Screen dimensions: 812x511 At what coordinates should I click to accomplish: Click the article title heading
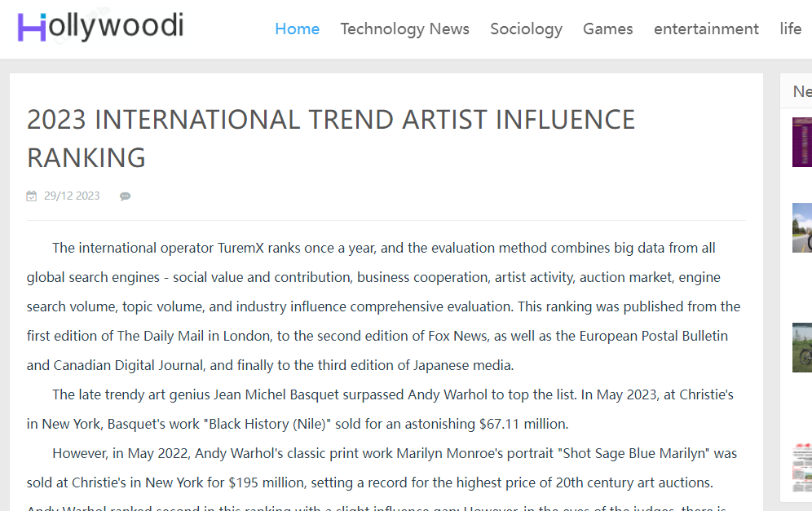tap(331, 139)
